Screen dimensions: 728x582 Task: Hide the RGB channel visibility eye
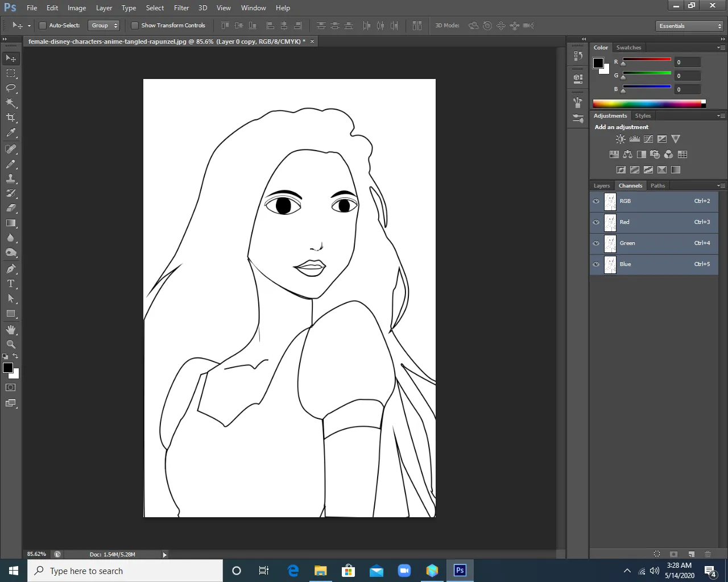(x=596, y=201)
